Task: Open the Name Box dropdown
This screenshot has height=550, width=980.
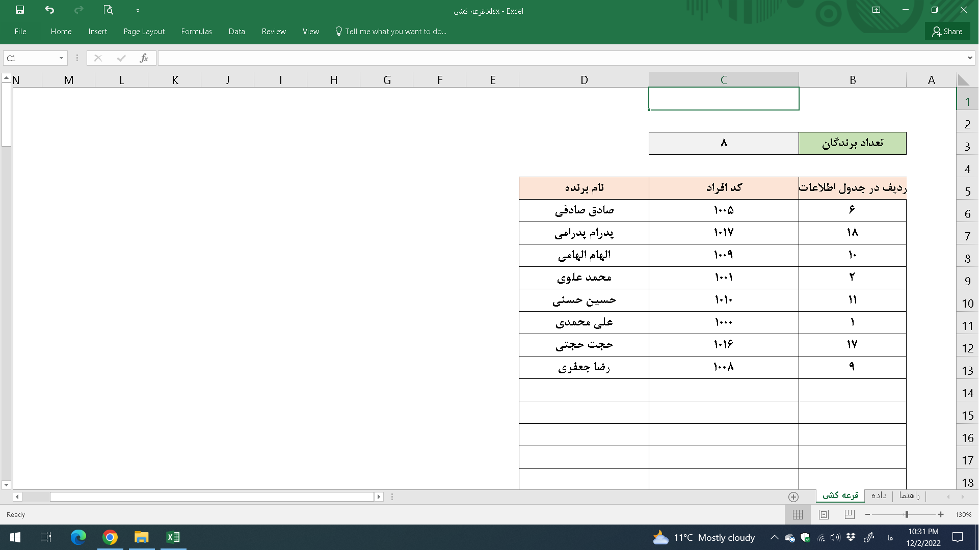Action: 61,58
